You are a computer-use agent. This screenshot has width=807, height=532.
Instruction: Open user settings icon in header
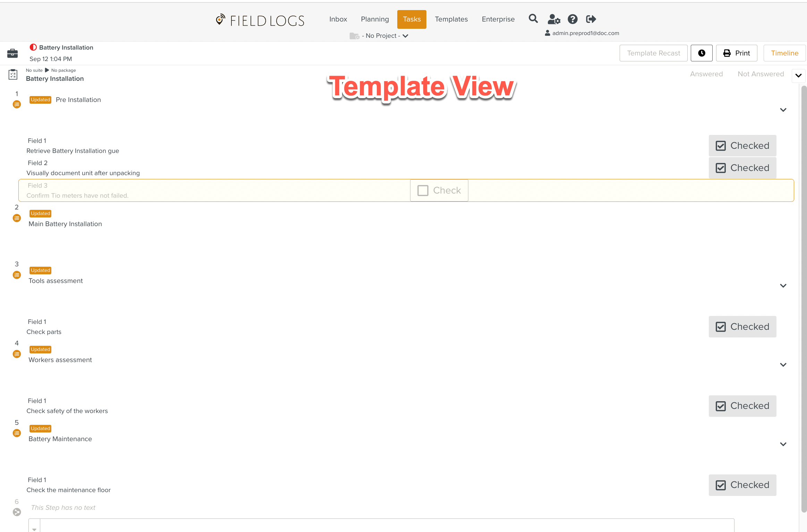pos(554,19)
